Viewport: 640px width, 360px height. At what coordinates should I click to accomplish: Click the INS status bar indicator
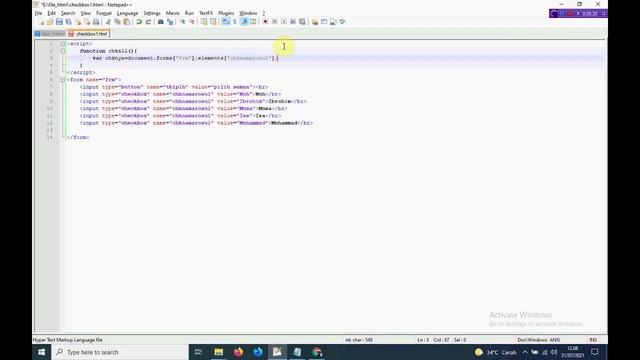(593, 340)
